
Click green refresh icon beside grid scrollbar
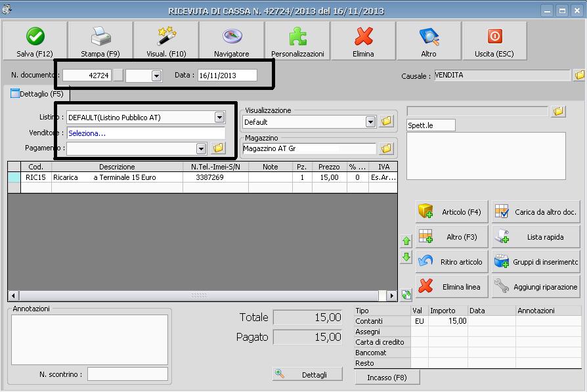pos(406,295)
